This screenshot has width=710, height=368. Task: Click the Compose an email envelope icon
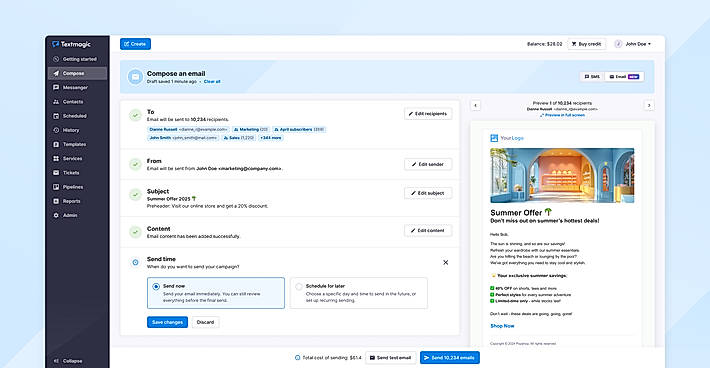coord(135,77)
